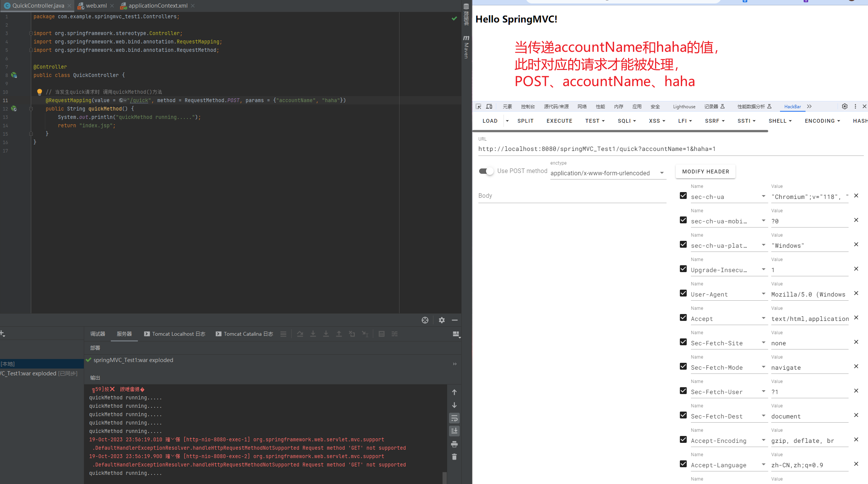Click the inspect element picker icon
Screen dimensions: 868x484
[x=478, y=106]
